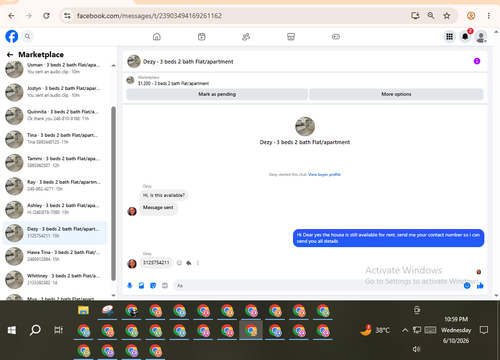Go back from Marketplace chats arrow
500x360 pixels.
pyautogui.click(x=10, y=55)
